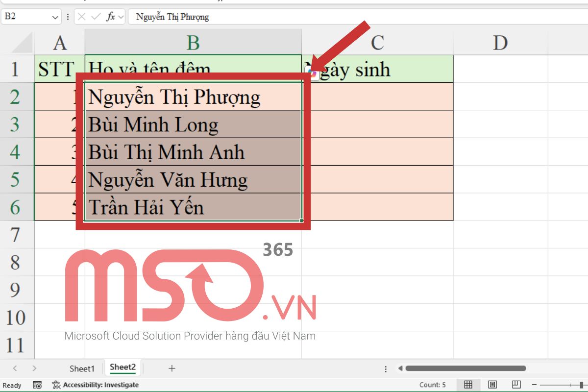
Task: Click cell containing Bùi Minh Long
Action: pos(193,124)
